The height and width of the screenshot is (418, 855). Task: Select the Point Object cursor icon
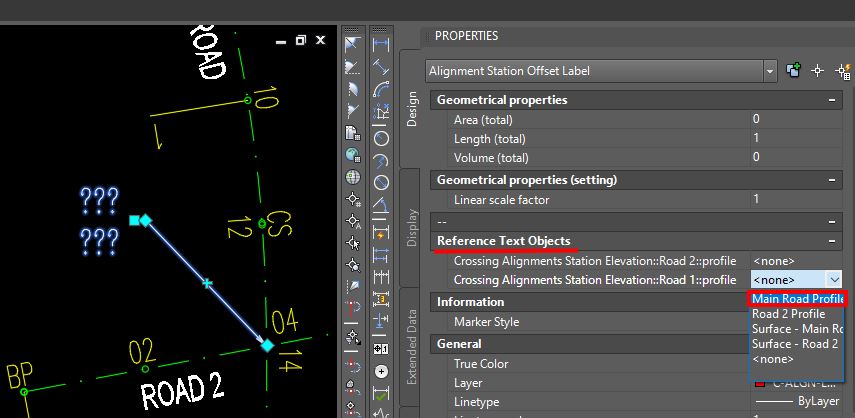pos(353,244)
